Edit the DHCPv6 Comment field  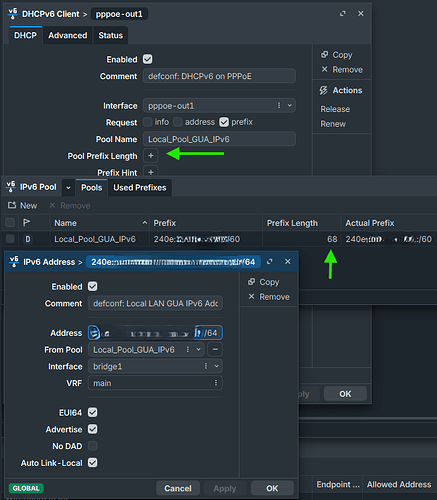point(219,76)
